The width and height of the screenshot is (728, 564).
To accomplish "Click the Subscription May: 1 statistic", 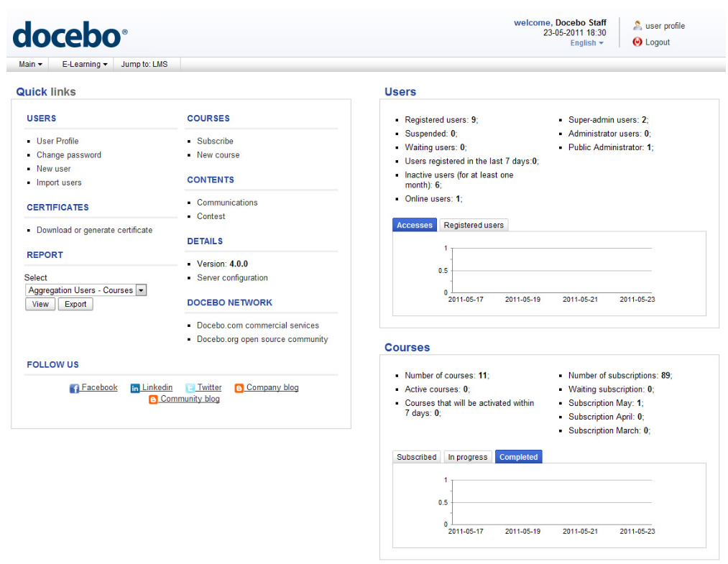I will point(606,403).
